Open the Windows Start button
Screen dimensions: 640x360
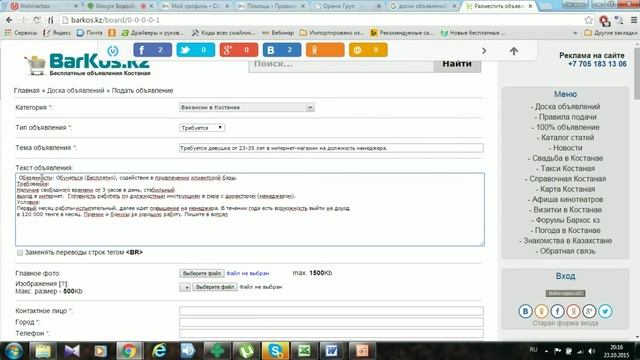[13, 351]
